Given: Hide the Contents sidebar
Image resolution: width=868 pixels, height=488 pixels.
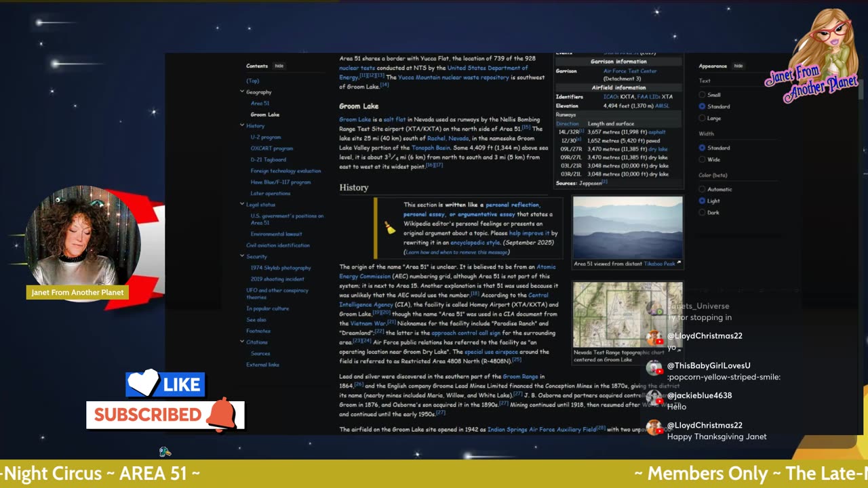Looking at the screenshot, I should coord(279,66).
